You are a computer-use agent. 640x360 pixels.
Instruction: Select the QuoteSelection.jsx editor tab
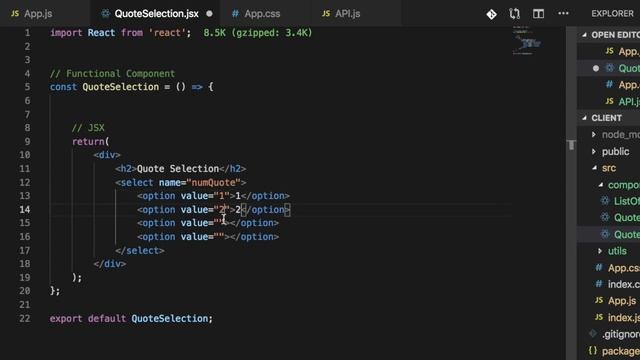point(156,13)
